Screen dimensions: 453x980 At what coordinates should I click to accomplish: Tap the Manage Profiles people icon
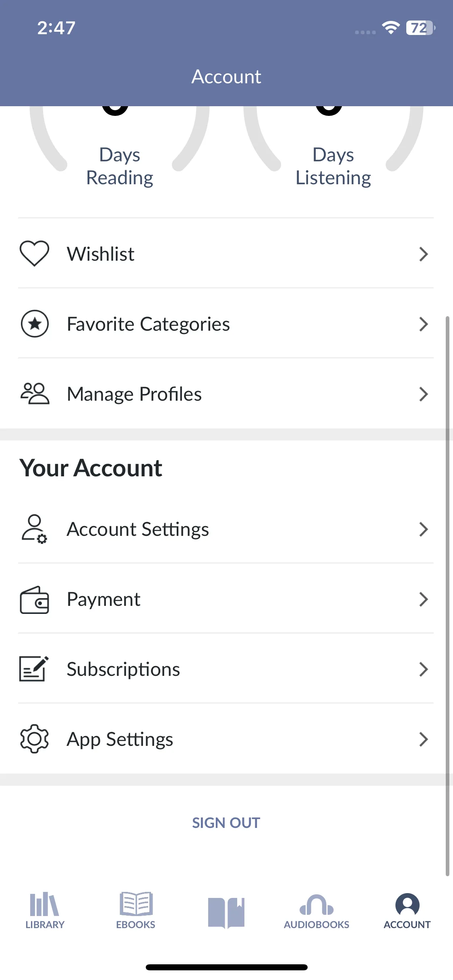pos(35,393)
